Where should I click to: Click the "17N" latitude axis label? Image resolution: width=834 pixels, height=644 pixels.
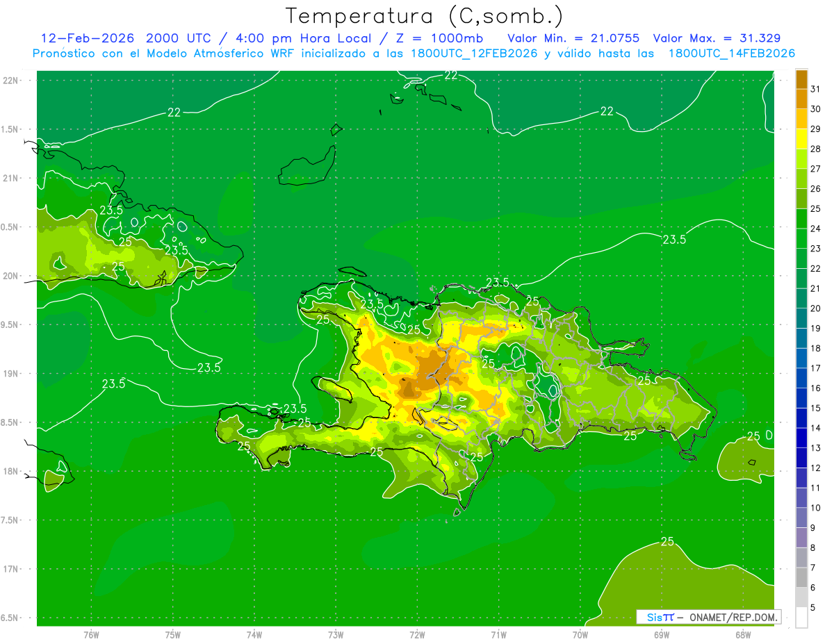pyautogui.click(x=12, y=569)
